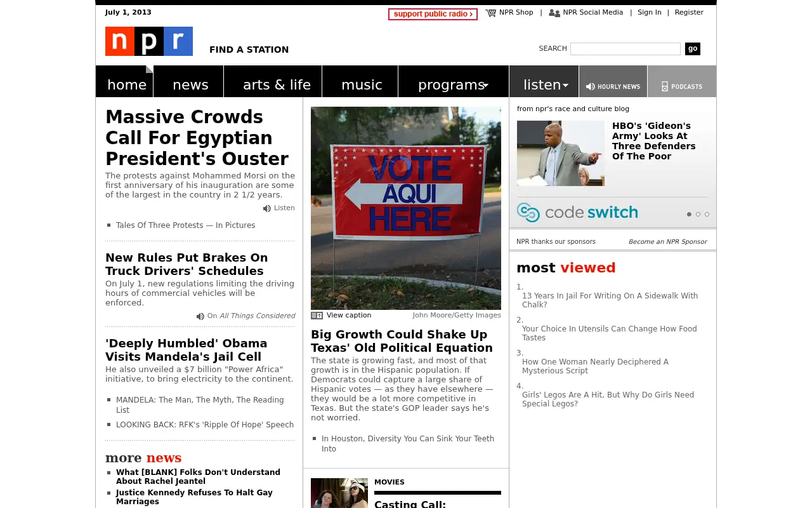Select third carousel dot in code switch

(x=707, y=215)
